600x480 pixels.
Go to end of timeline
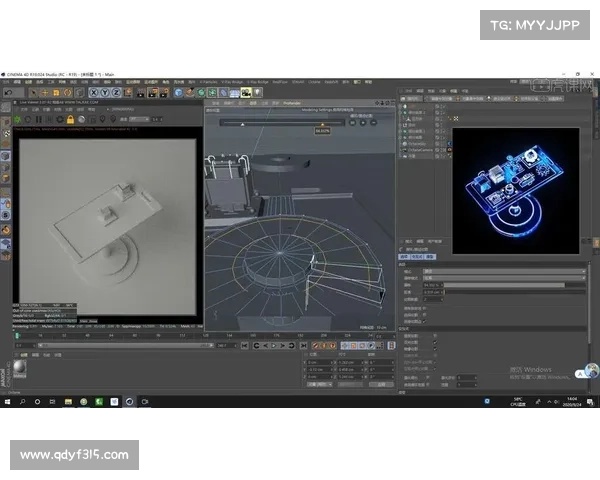pyautogui.click(x=303, y=346)
